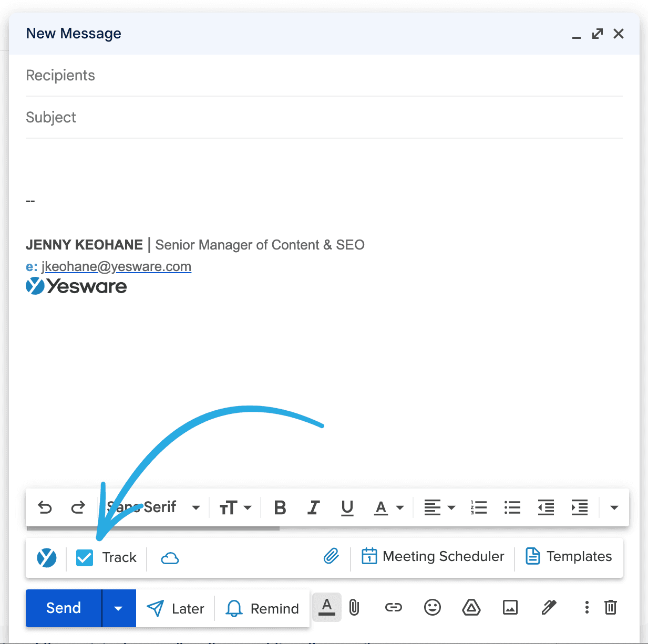Screen dimensions: 648x644
Task: Click the Recipients input field
Action: [x=210, y=75]
